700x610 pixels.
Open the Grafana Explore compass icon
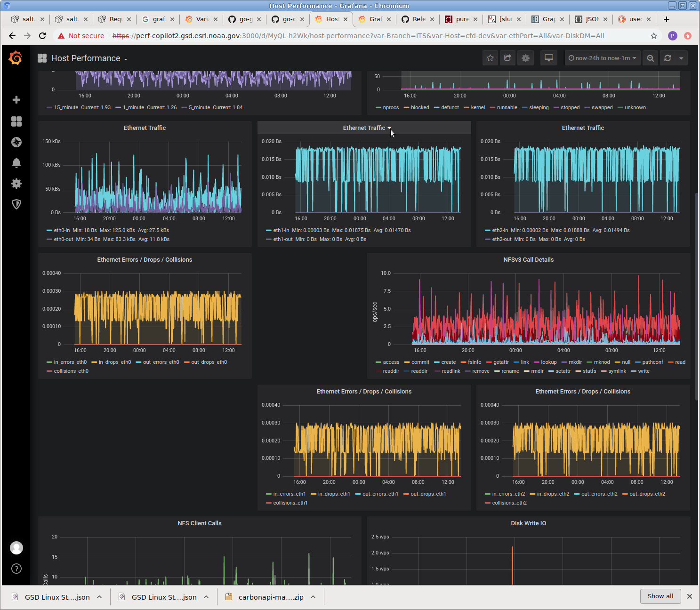(x=16, y=142)
